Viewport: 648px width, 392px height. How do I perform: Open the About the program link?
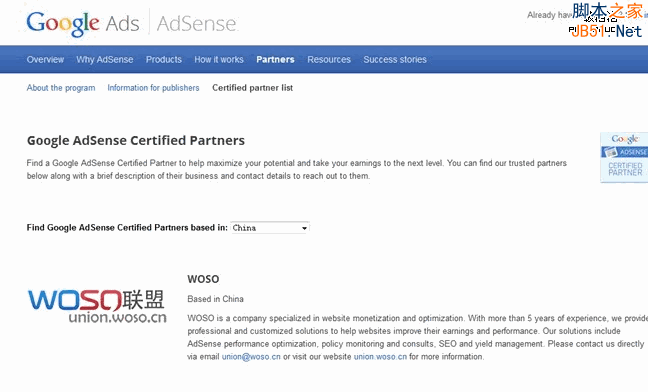(x=61, y=88)
